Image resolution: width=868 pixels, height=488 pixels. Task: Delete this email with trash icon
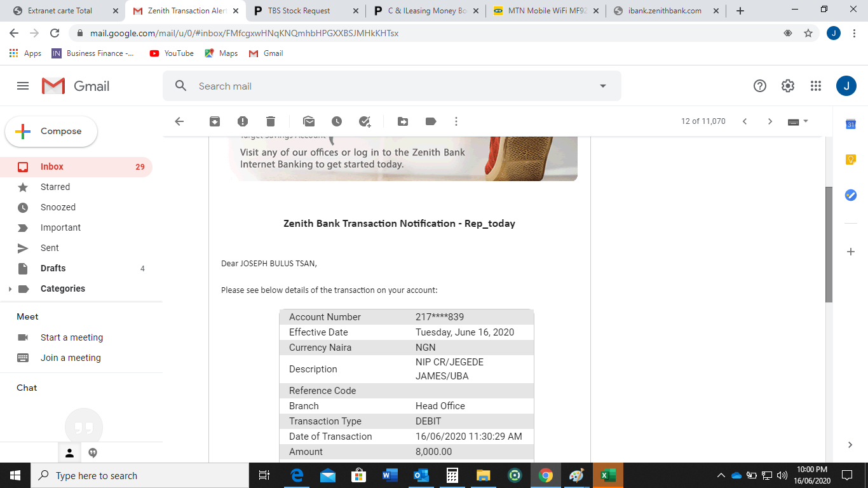pos(271,121)
